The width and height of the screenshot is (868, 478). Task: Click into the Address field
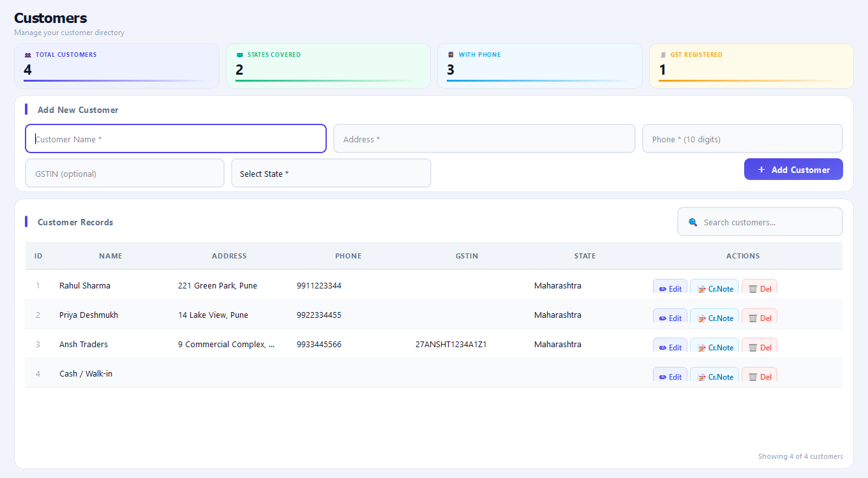click(484, 138)
